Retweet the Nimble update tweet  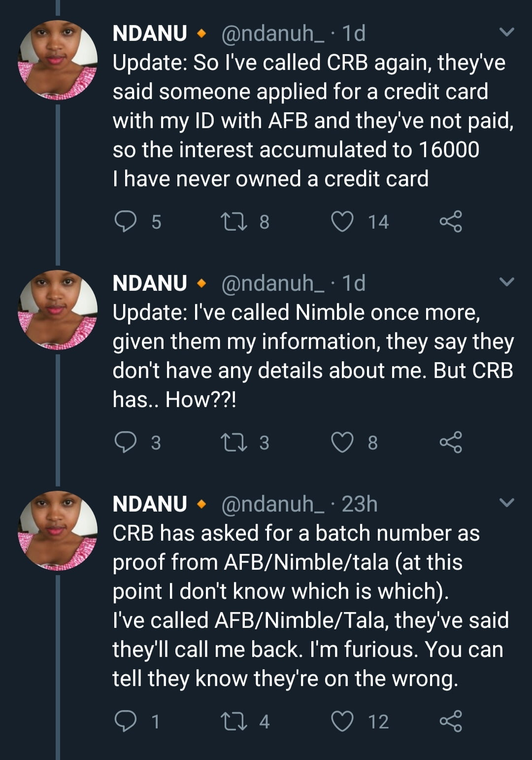(234, 442)
